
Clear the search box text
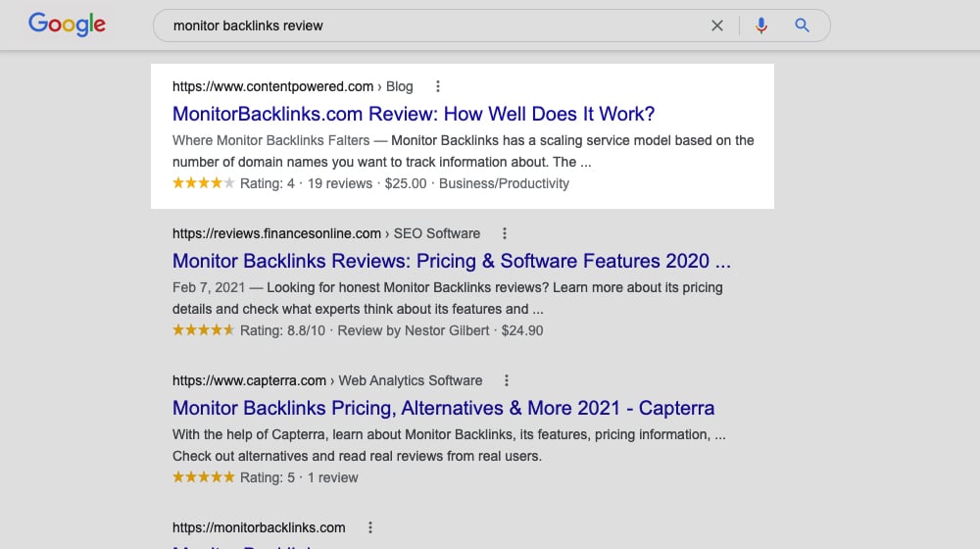(x=717, y=25)
